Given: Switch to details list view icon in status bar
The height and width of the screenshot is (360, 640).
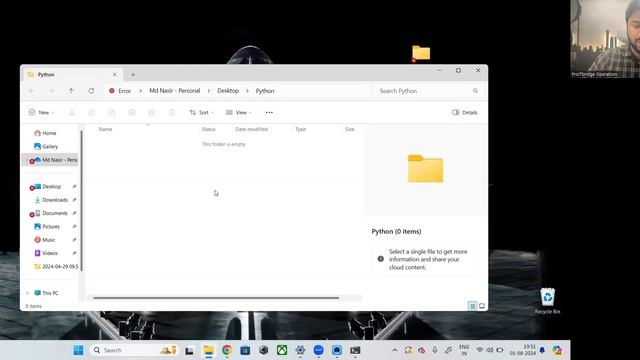Looking at the screenshot, I should 472,306.
